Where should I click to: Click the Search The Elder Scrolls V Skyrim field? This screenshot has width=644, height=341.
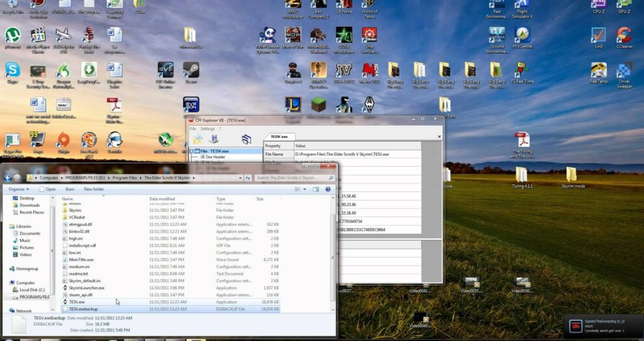point(294,178)
